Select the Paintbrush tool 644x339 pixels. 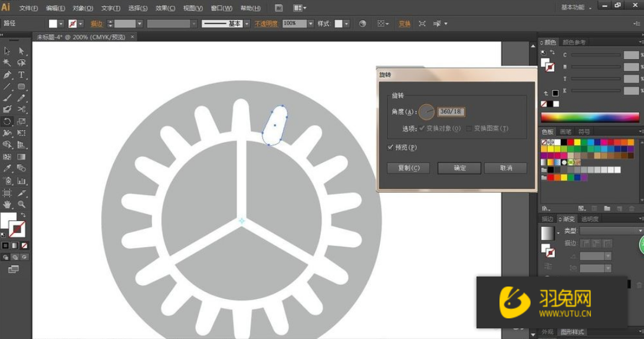[7, 98]
